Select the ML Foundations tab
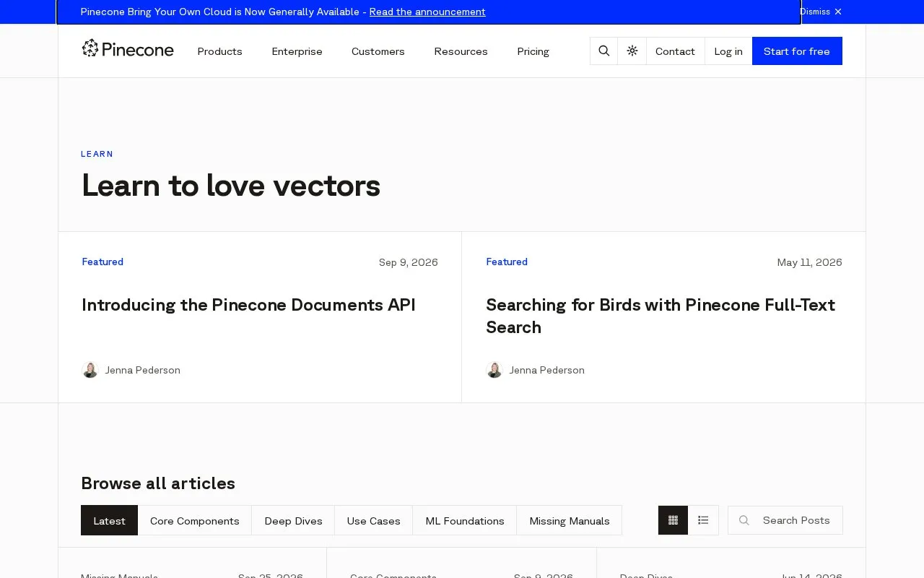This screenshot has width=924, height=578. 465,520
